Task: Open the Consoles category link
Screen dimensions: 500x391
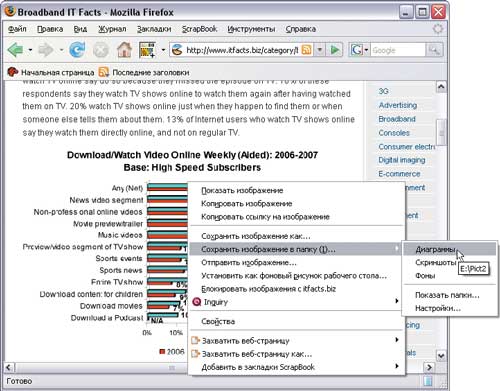Action: (394, 133)
